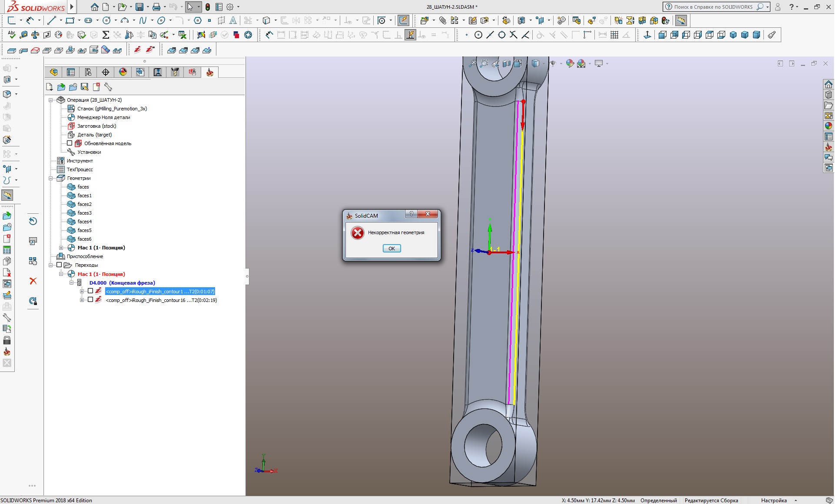Screen dimensions: 836x504
Task: Switch to the DisplayManager appearance tab
Action: point(123,72)
